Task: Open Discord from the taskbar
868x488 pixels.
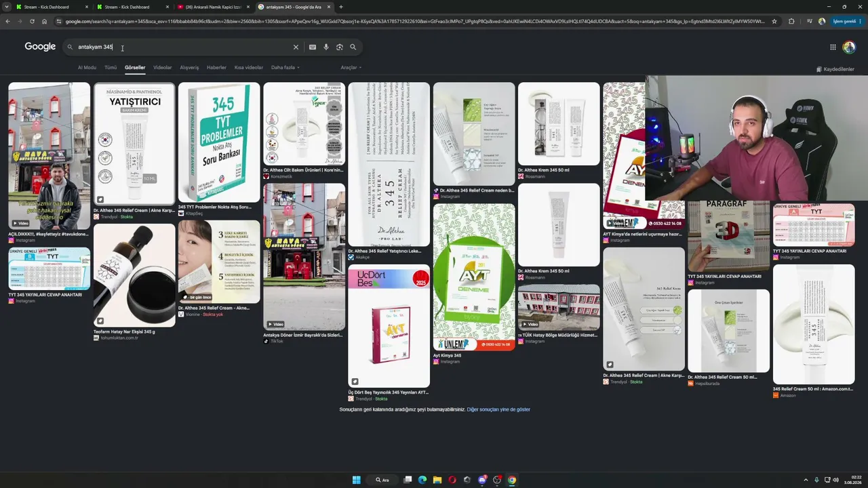Action: coord(482,480)
